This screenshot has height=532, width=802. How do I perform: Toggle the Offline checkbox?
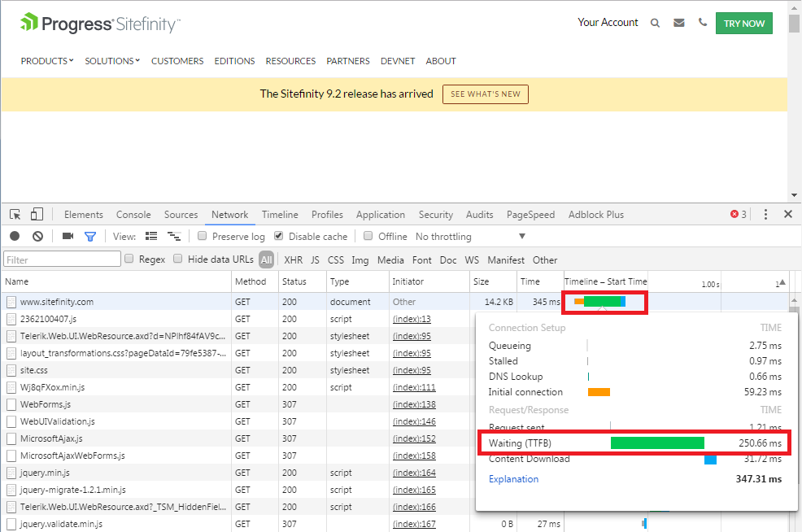[x=369, y=236]
